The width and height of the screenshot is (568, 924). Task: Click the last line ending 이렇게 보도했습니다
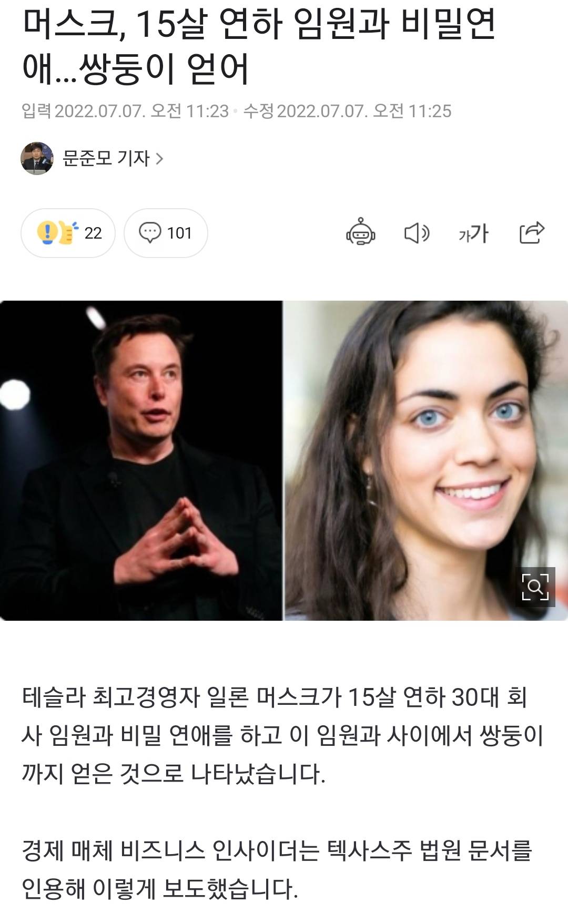(x=160, y=889)
